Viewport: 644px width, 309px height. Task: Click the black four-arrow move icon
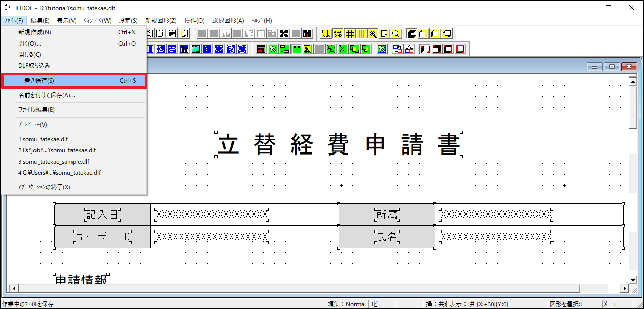[x=284, y=34]
